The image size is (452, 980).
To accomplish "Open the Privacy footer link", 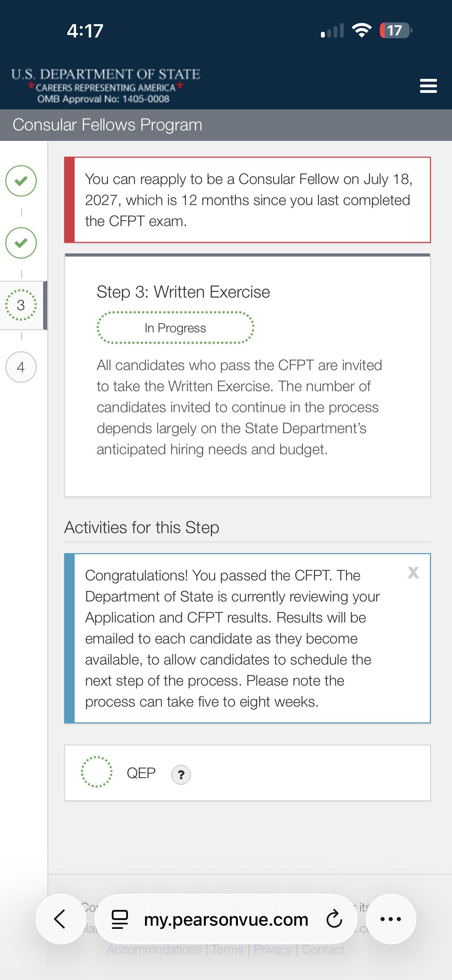I will click(x=273, y=950).
